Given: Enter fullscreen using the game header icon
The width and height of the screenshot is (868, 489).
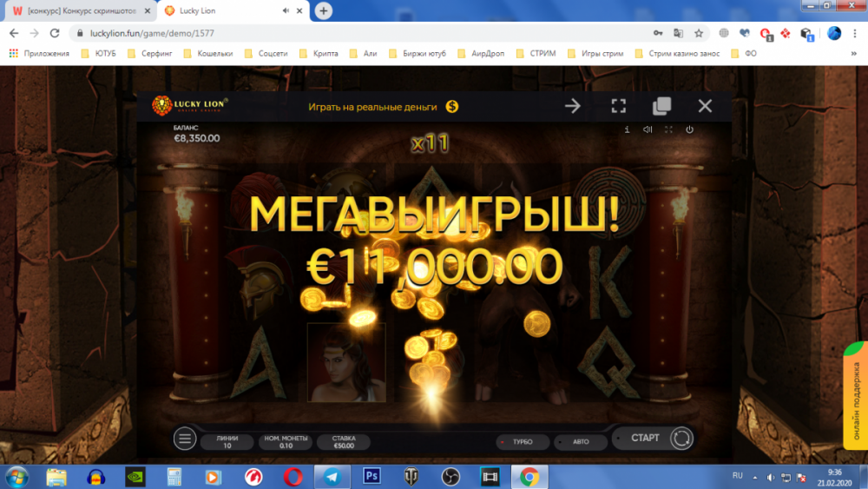Looking at the screenshot, I should click(x=618, y=106).
